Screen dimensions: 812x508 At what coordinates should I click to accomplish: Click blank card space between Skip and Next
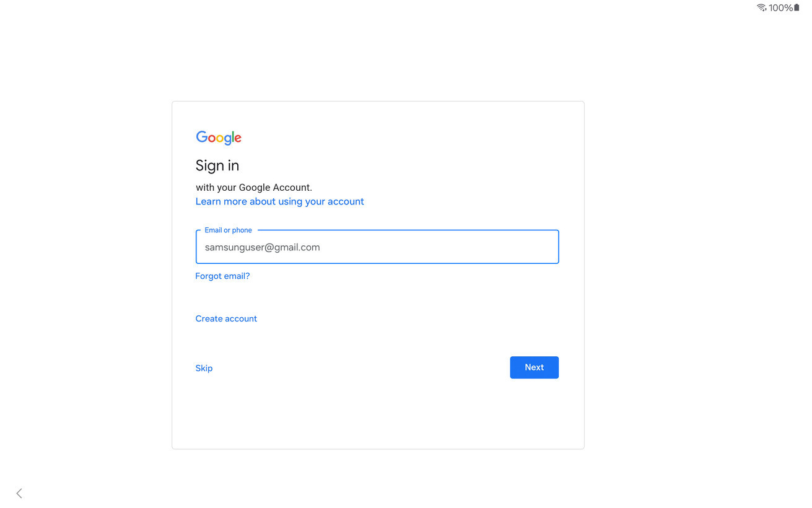[x=359, y=368]
